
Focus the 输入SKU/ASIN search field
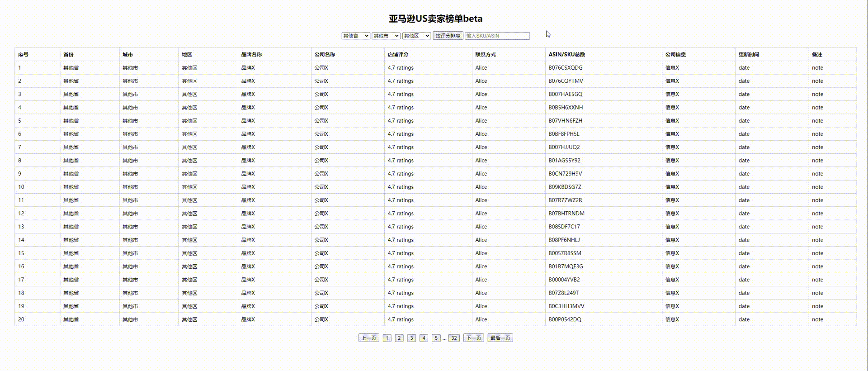pyautogui.click(x=497, y=36)
